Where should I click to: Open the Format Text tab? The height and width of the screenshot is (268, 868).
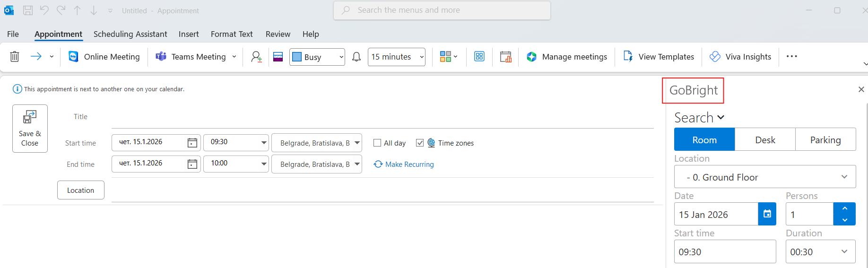[232, 34]
